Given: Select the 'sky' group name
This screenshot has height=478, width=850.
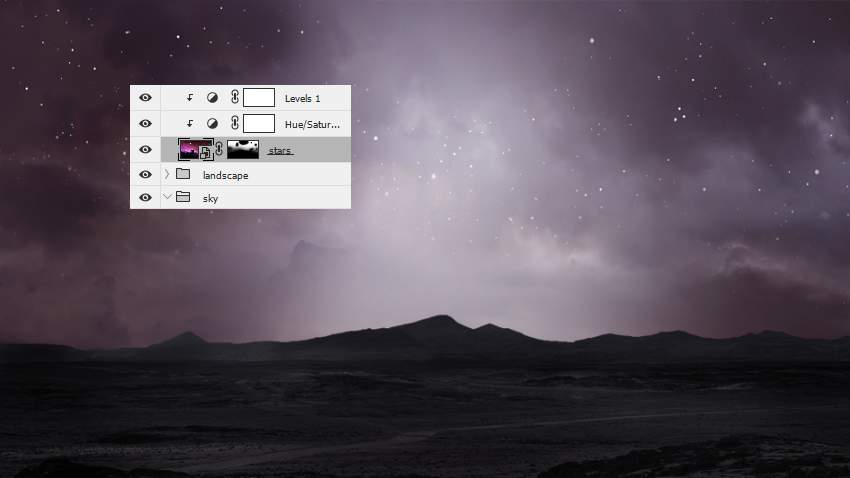Looking at the screenshot, I should (210, 198).
